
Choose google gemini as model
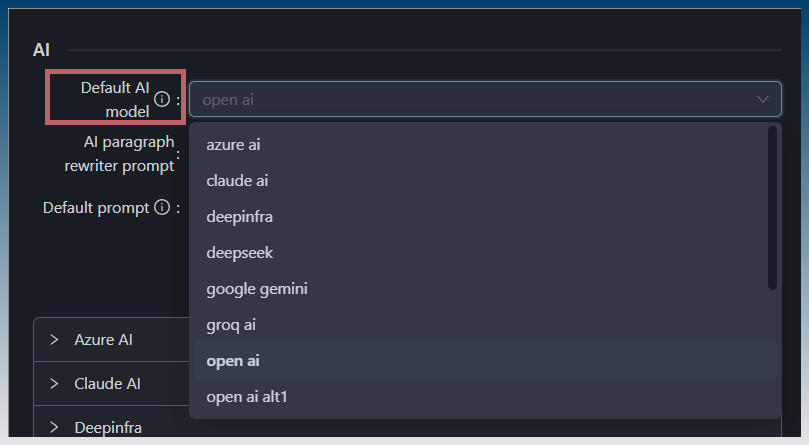point(256,289)
